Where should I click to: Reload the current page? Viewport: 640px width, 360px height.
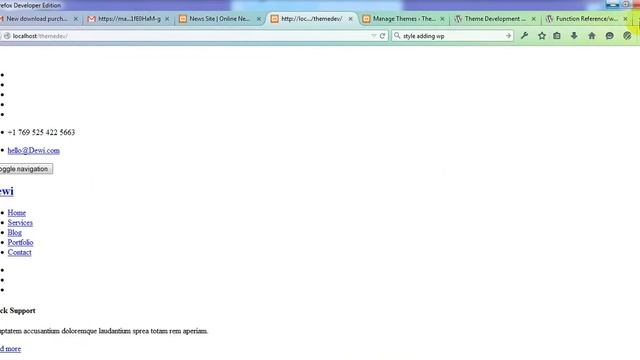point(382,36)
